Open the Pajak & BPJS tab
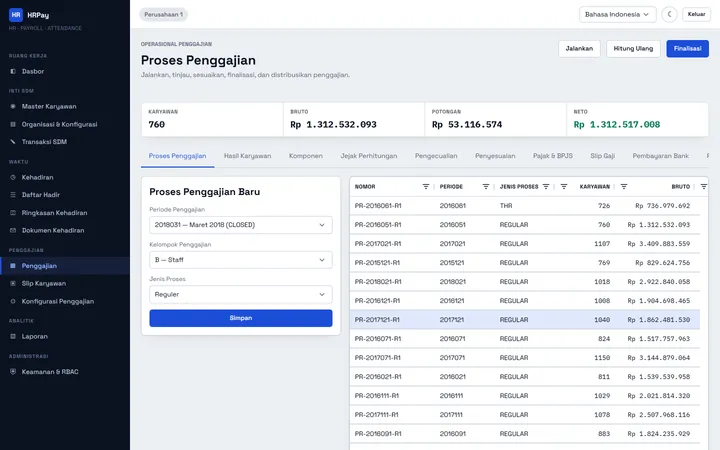 [x=553, y=156]
